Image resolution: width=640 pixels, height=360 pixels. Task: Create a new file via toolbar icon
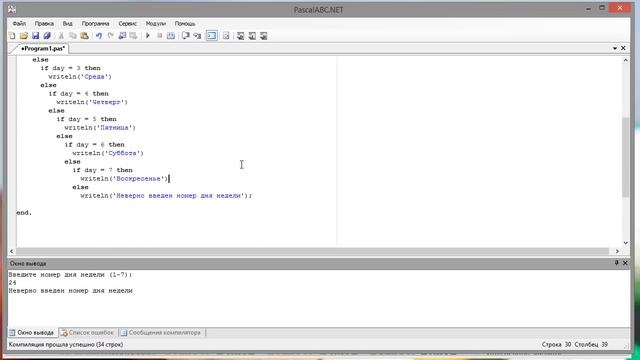[12, 36]
